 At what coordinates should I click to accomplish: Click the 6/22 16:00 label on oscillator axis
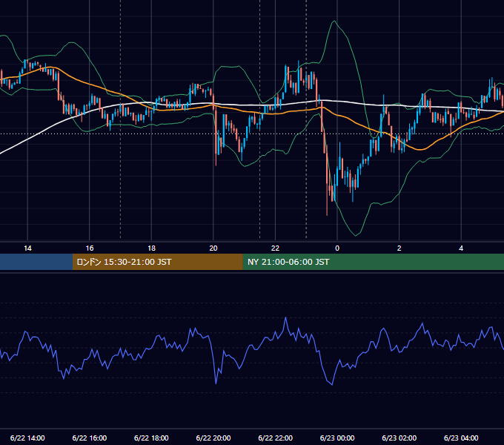click(x=90, y=438)
